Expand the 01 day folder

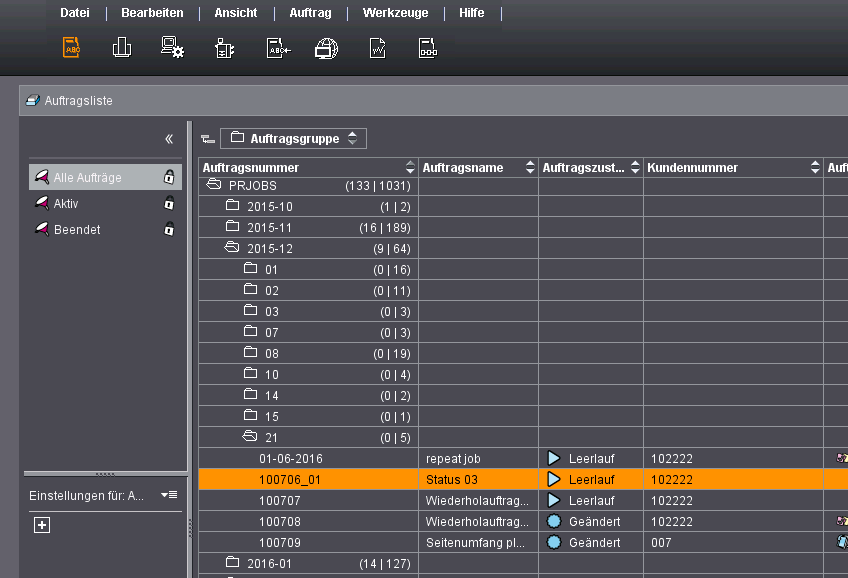tap(250, 268)
